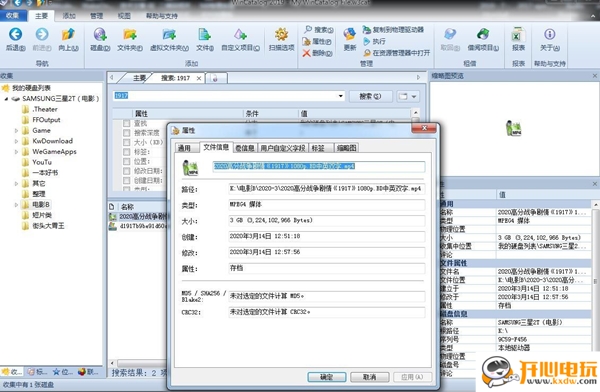This screenshot has height=392, width=600.
Task: Click the file name field in dialog
Action: (318, 167)
